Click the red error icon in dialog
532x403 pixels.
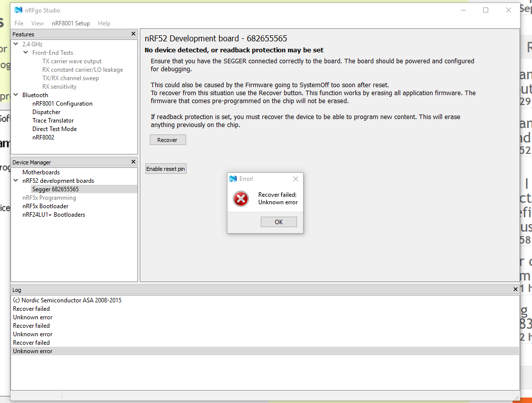pos(241,199)
